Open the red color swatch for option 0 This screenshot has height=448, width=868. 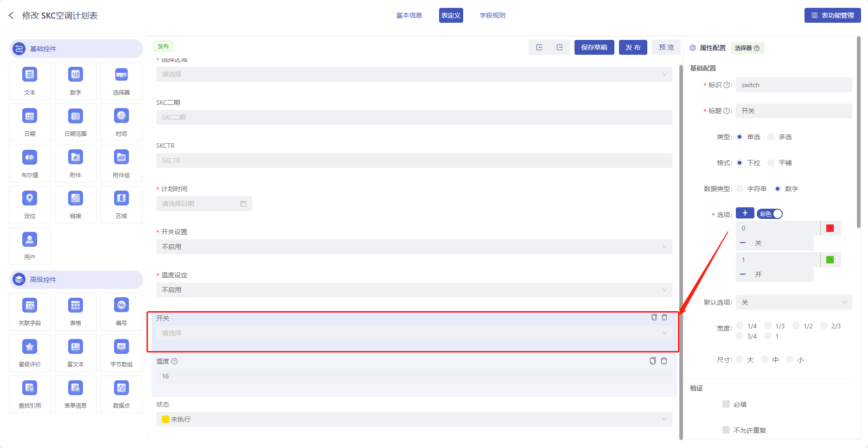(830, 228)
